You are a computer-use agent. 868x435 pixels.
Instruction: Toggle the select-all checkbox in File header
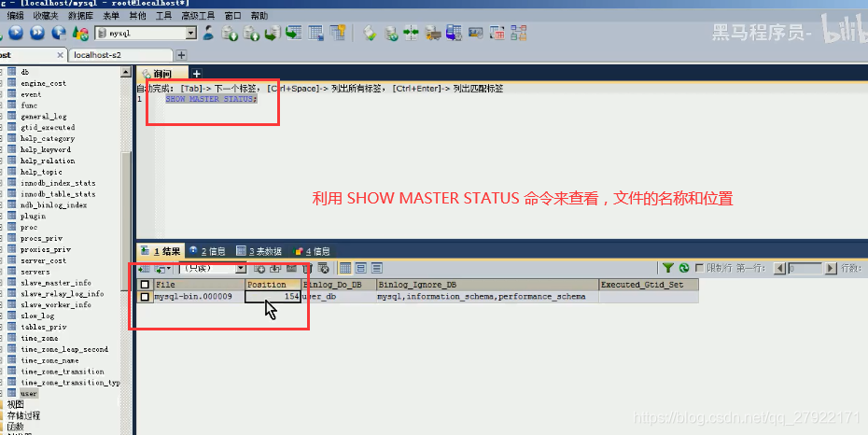pyautogui.click(x=145, y=285)
